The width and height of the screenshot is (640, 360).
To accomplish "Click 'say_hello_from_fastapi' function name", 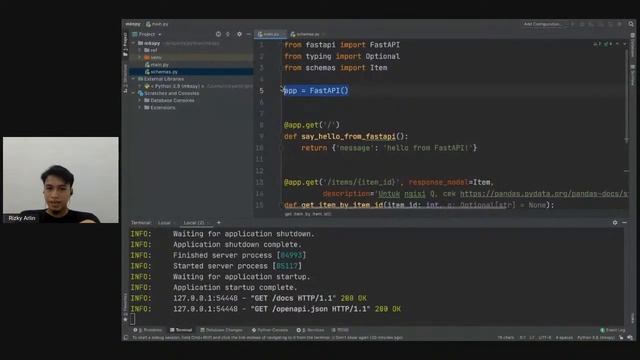I will click(349, 136).
